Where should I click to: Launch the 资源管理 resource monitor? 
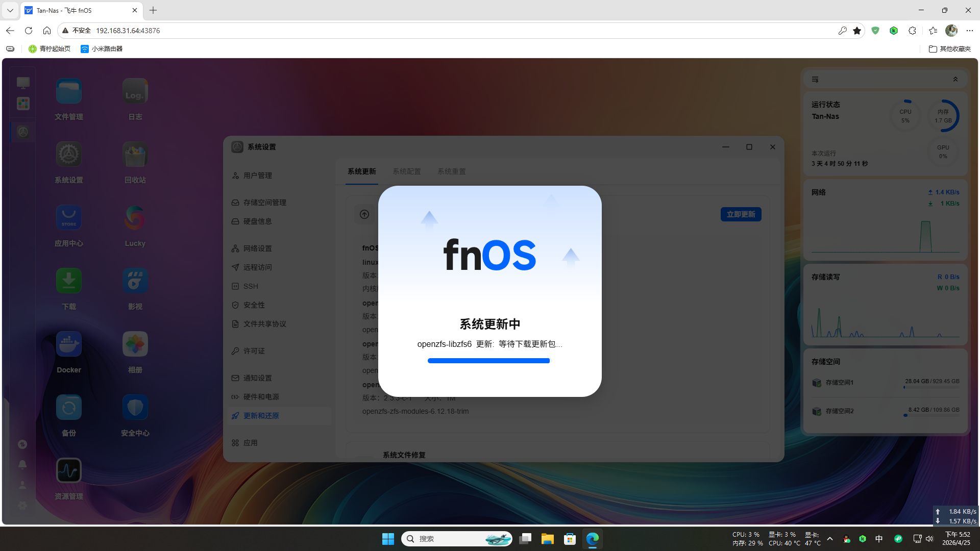pos(69,471)
